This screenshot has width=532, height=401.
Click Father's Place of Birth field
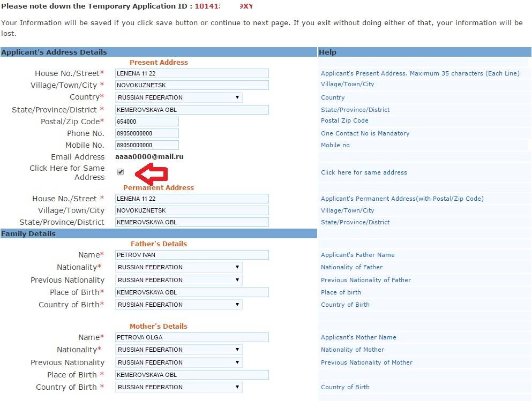coord(191,292)
